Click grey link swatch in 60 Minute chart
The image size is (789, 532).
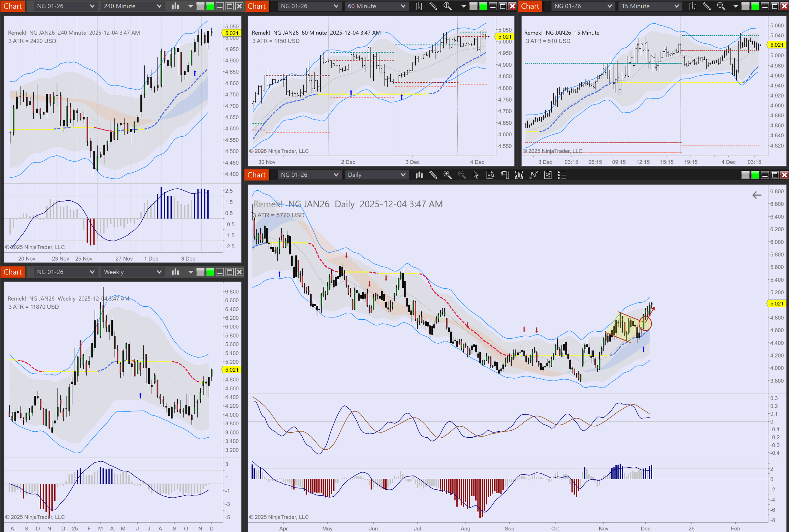[x=473, y=6]
